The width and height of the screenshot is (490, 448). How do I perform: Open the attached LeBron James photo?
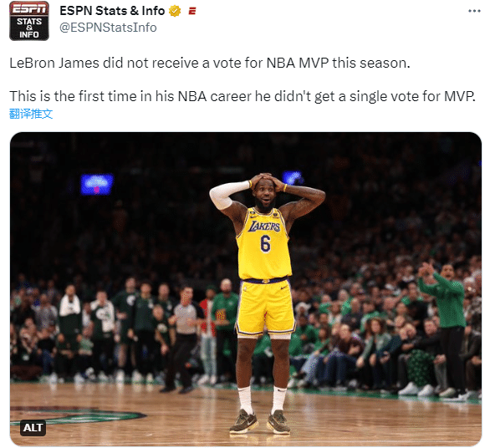tap(246, 289)
